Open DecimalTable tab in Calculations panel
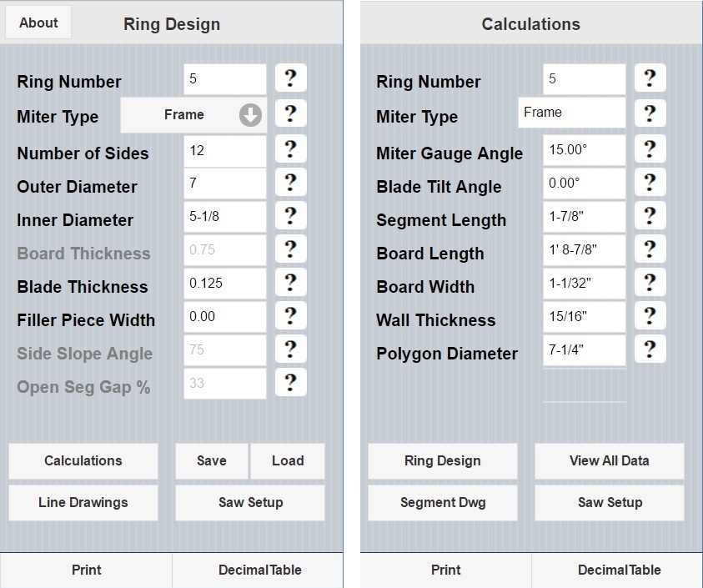This screenshot has width=703, height=588. coord(618,570)
